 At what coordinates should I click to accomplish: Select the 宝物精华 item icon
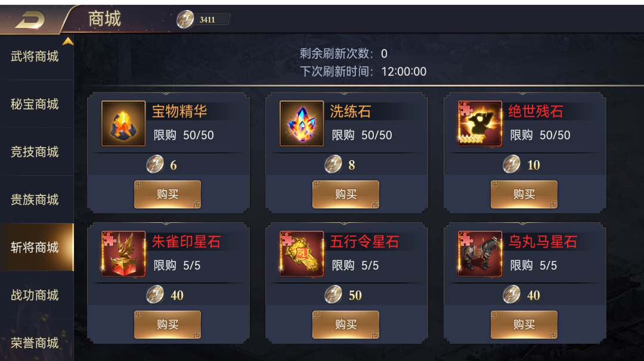123,123
